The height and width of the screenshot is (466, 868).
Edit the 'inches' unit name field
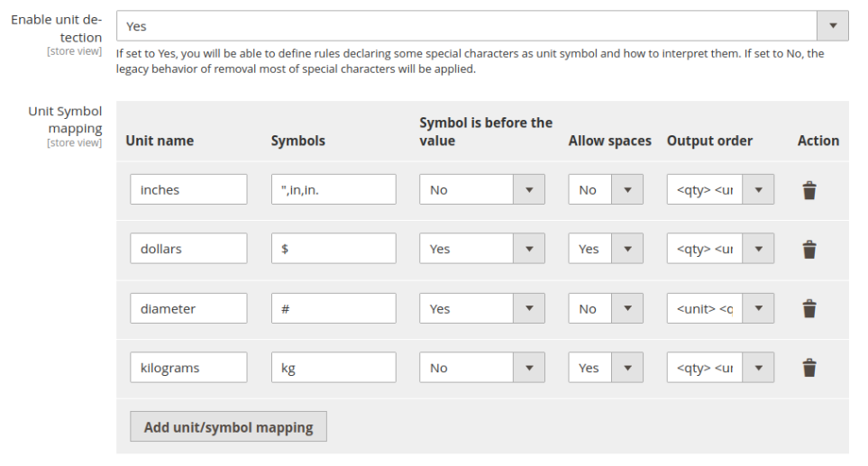click(188, 190)
